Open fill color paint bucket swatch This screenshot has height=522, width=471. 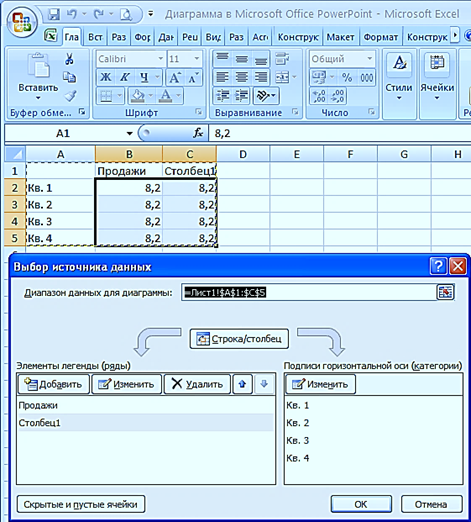pos(137,96)
